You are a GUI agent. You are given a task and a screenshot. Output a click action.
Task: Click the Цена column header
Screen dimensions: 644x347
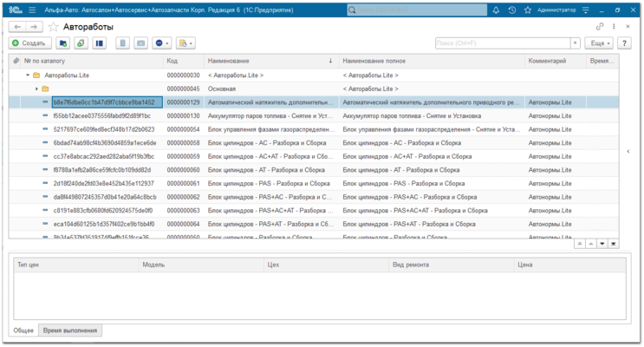tap(570, 265)
